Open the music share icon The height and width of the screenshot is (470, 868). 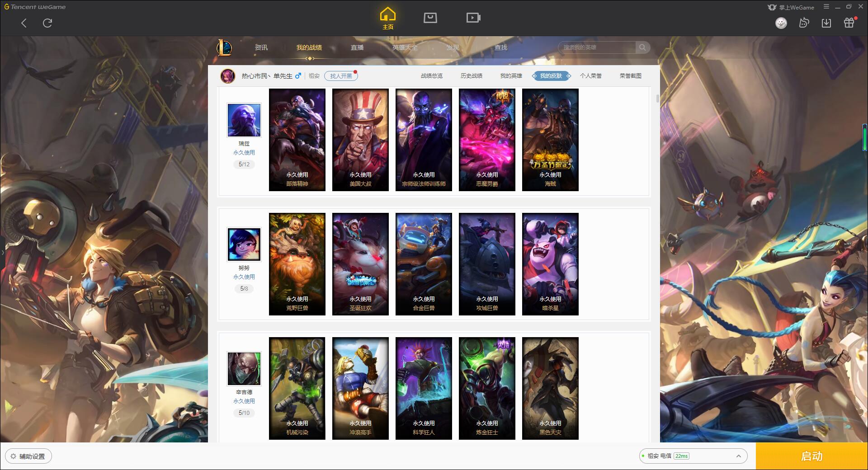tap(804, 23)
